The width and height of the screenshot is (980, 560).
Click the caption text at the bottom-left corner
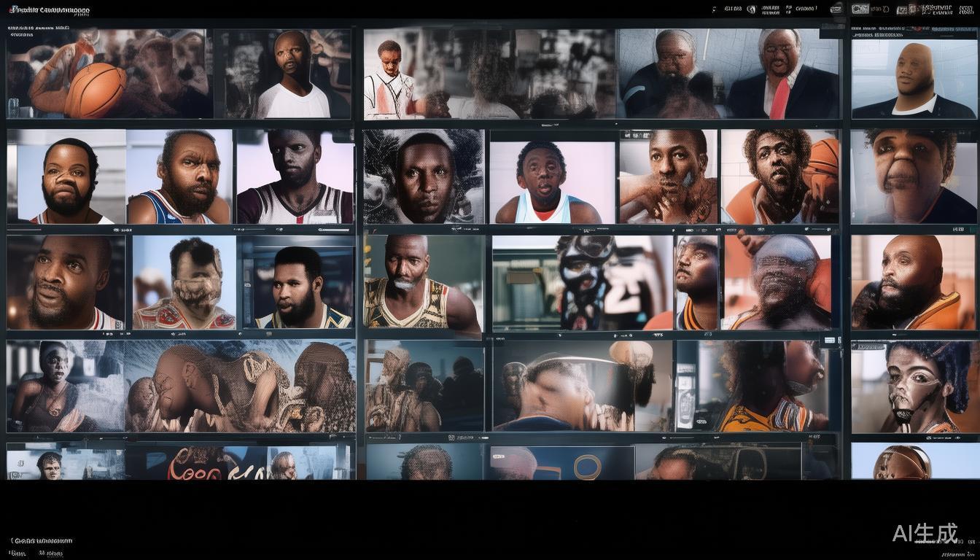(42, 541)
